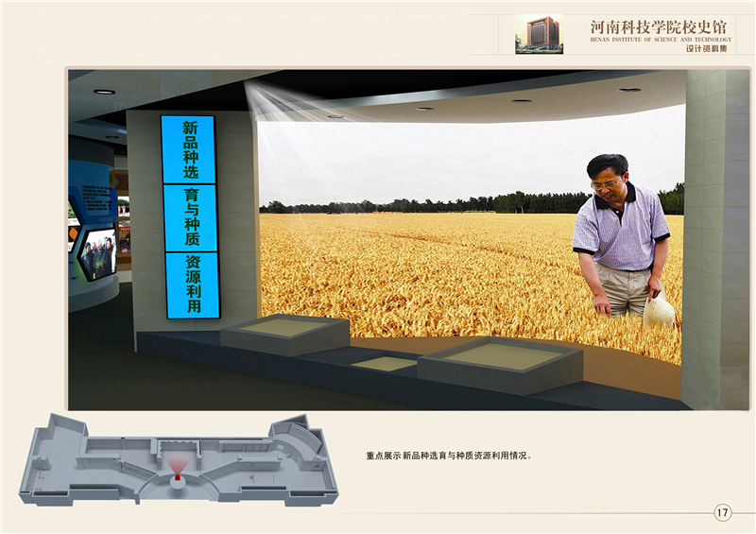This screenshot has height=534, width=756.
Task: Select the large right display case
Action: [500, 363]
